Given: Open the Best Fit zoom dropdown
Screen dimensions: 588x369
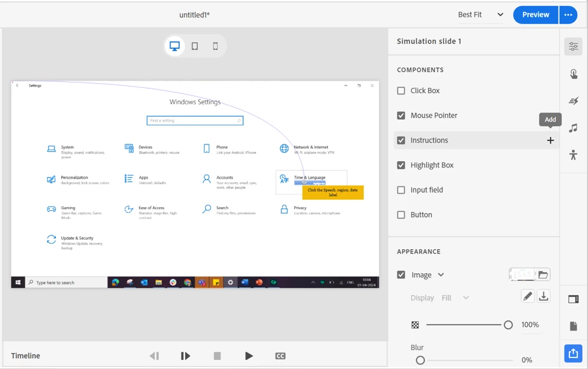Looking at the screenshot, I should pos(480,14).
